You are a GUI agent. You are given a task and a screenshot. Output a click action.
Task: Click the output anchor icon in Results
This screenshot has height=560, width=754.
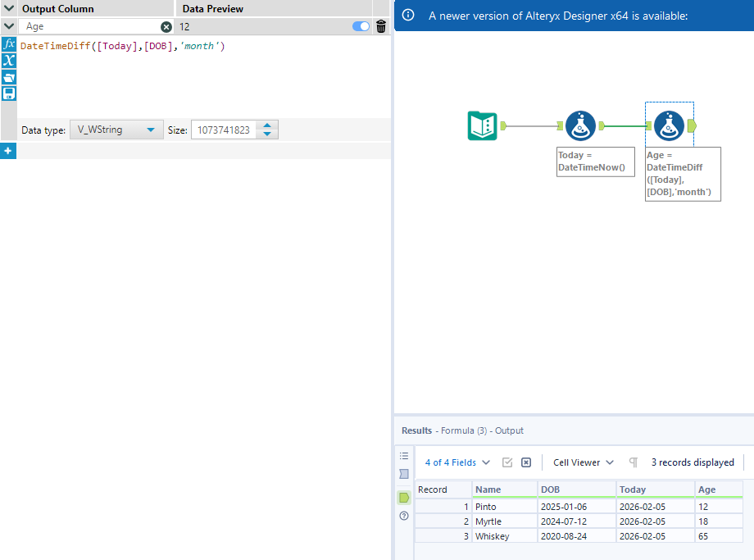click(404, 498)
